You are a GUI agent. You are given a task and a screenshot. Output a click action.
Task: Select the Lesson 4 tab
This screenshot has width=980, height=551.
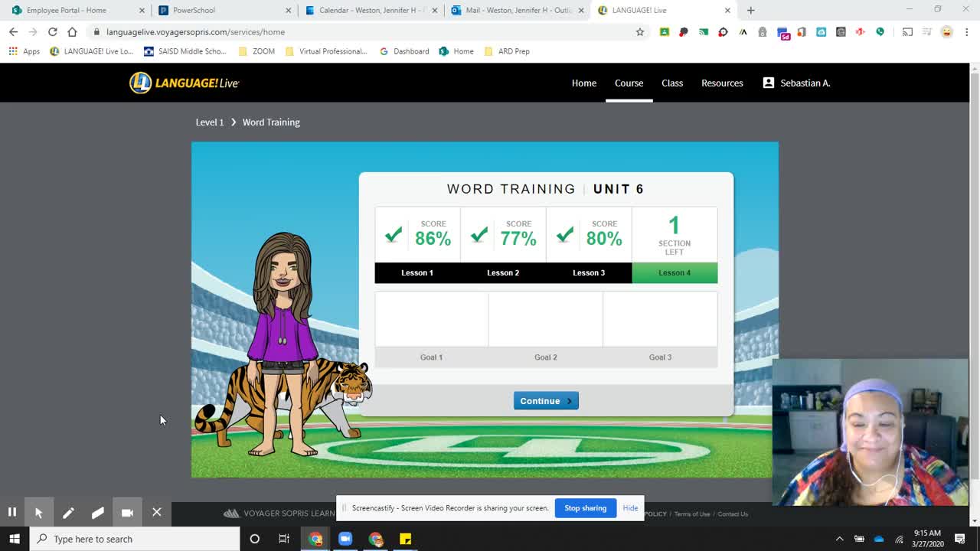click(675, 272)
